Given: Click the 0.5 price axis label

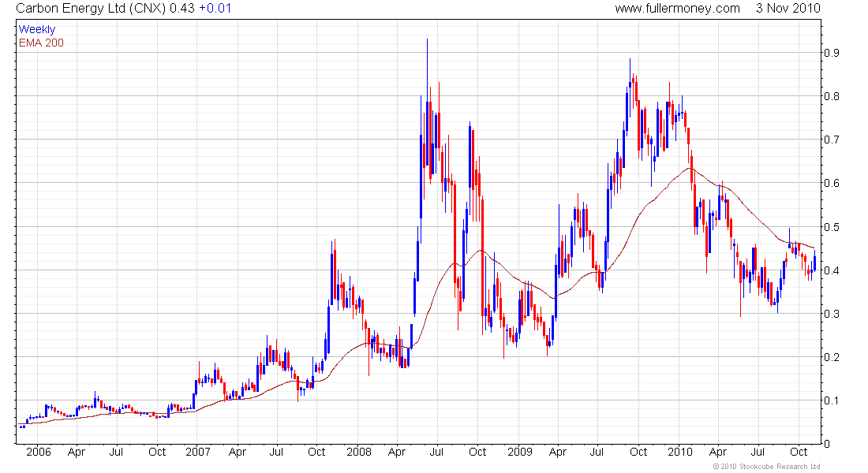Looking at the screenshot, I should click(832, 227).
